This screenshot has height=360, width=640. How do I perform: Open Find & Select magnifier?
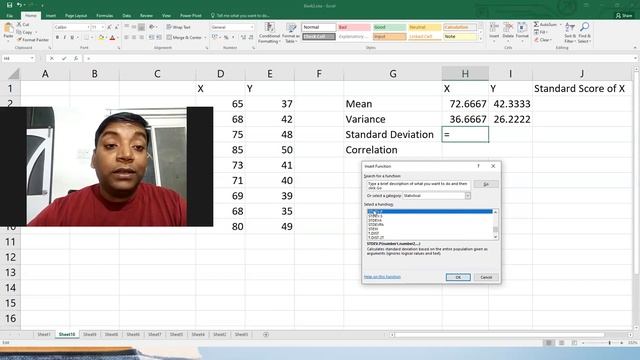[x=584, y=33]
